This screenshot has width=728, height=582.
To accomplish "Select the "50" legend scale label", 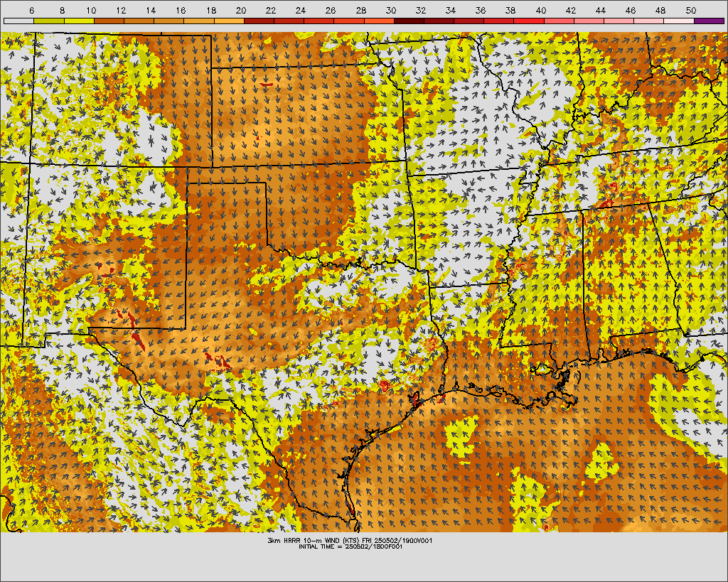I will [x=690, y=10].
